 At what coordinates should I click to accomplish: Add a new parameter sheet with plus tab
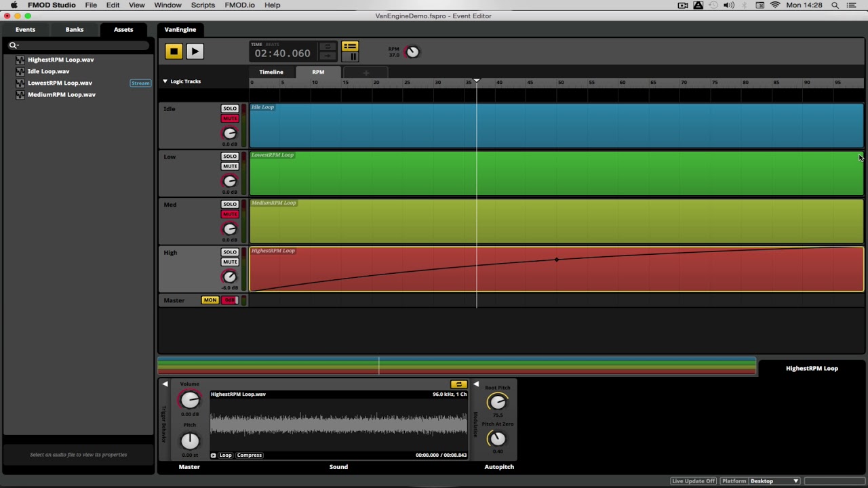pyautogui.click(x=366, y=73)
